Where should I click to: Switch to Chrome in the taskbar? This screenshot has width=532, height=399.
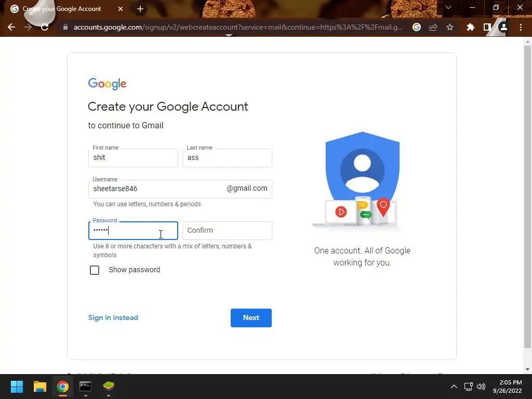click(x=63, y=387)
